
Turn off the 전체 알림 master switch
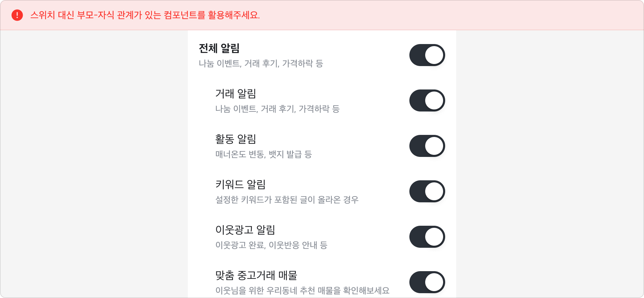click(x=427, y=55)
